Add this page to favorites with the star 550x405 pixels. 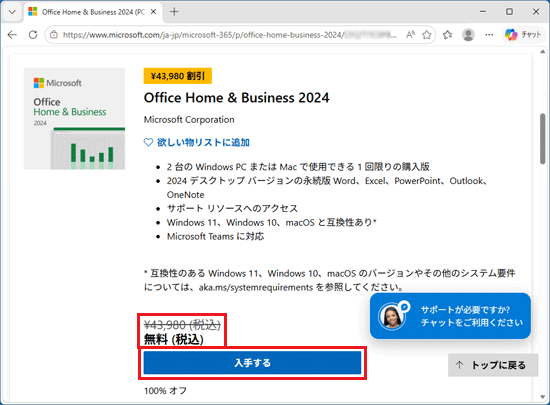pyautogui.click(x=427, y=35)
